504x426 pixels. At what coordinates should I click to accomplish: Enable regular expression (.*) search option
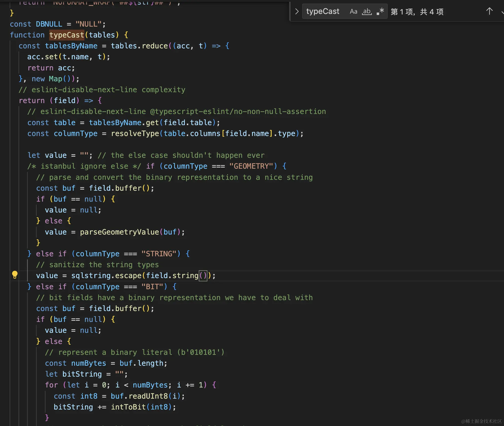380,12
